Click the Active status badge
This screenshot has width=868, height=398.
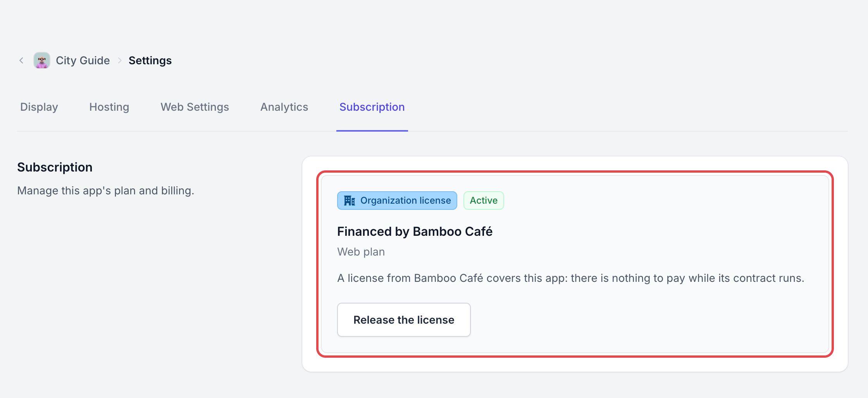[x=484, y=201]
